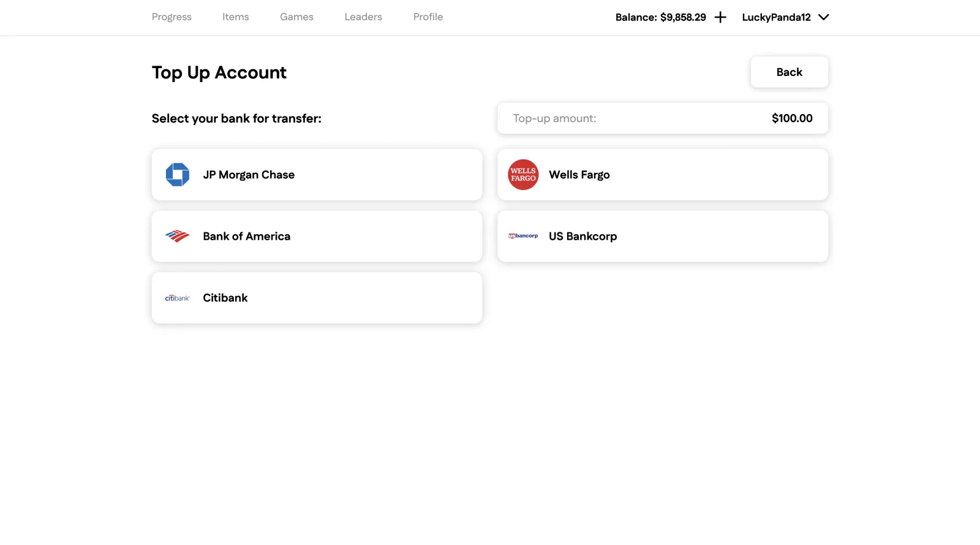Select JP Morgan Chase for transfer
The image size is (980, 545).
pyautogui.click(x=317, y=175)
